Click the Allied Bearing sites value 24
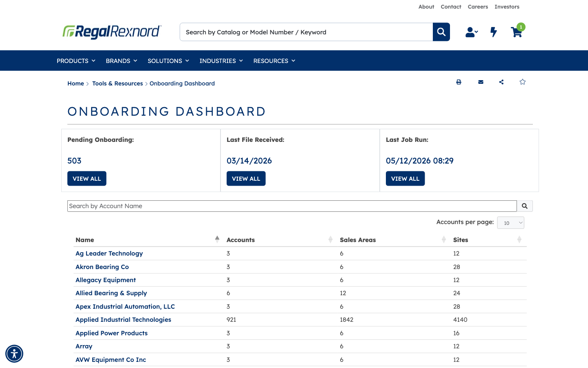This screenshot has height=368, width=588. pos(457,293)
